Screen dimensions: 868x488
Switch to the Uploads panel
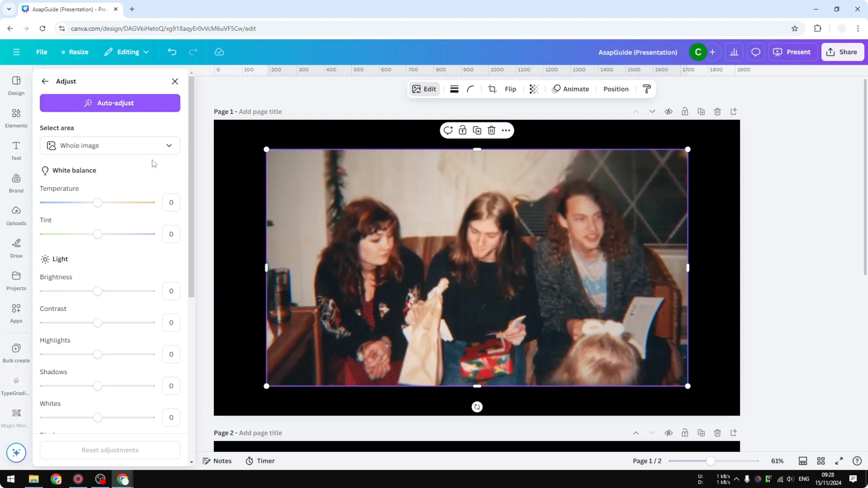point(16,215)
